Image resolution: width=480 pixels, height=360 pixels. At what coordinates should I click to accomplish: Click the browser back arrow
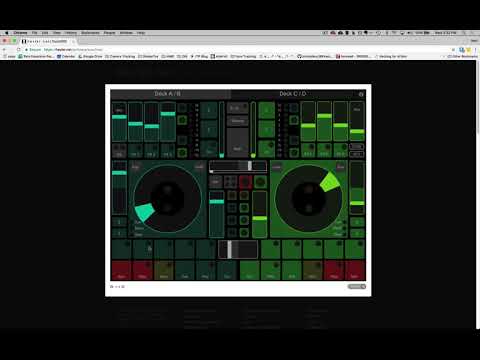tap(5, 49)
